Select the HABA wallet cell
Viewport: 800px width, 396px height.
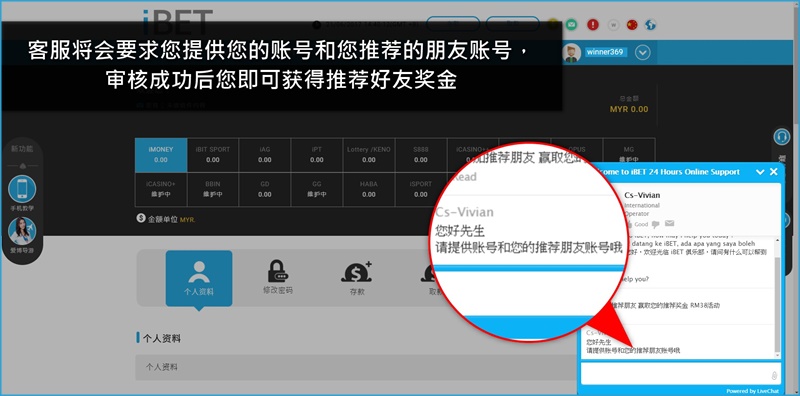pyautogui.click(x=369, y=189)
